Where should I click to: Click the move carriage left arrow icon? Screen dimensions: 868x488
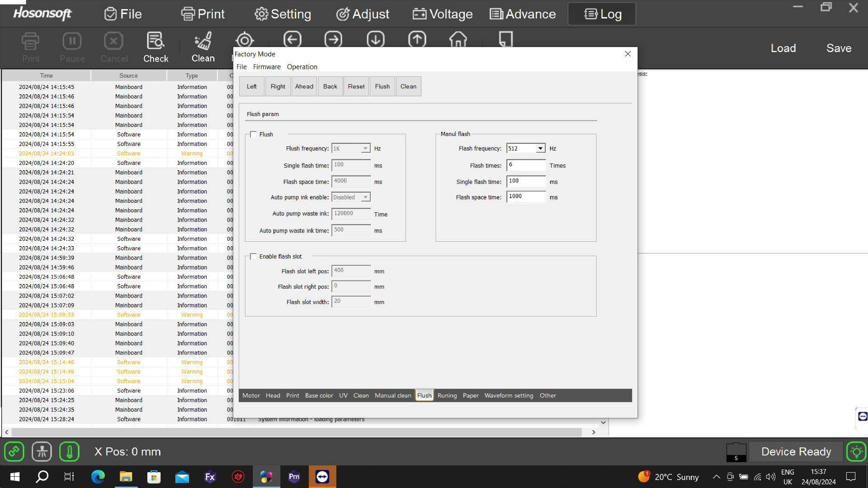(x=292, y=39)
